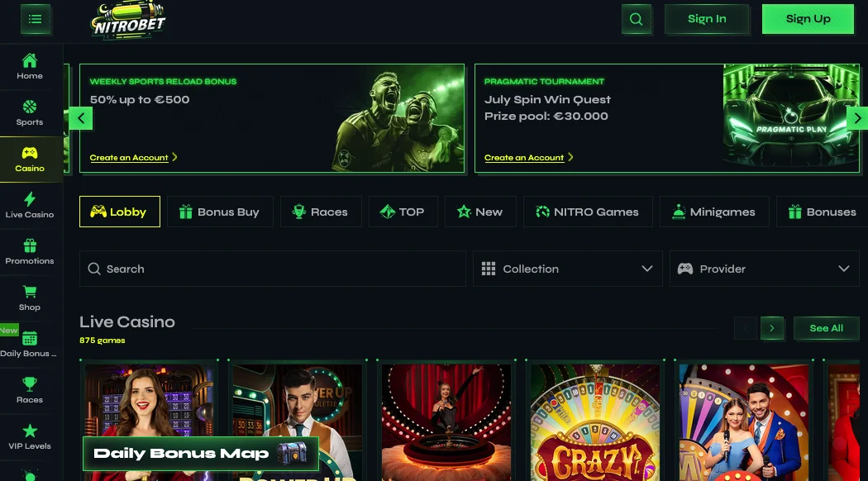Switch to the Races category tab
The image size is (868, 481).
pyautogui.click(x=321, y=212)
